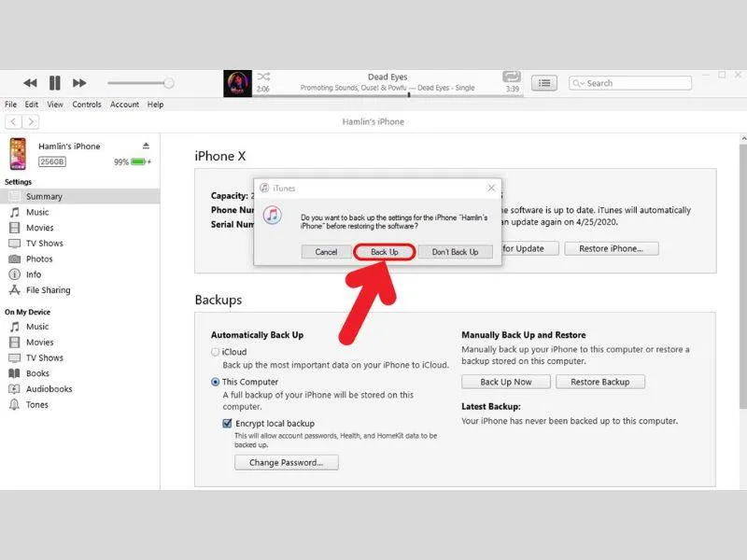Click the Check for Update button

(529, 248)
